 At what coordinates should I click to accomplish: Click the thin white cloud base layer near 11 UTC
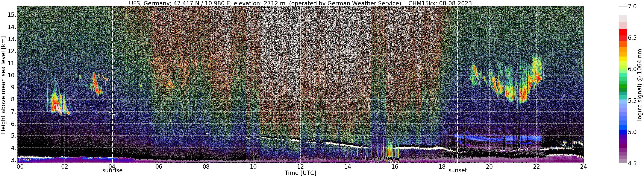pos(271,138)
